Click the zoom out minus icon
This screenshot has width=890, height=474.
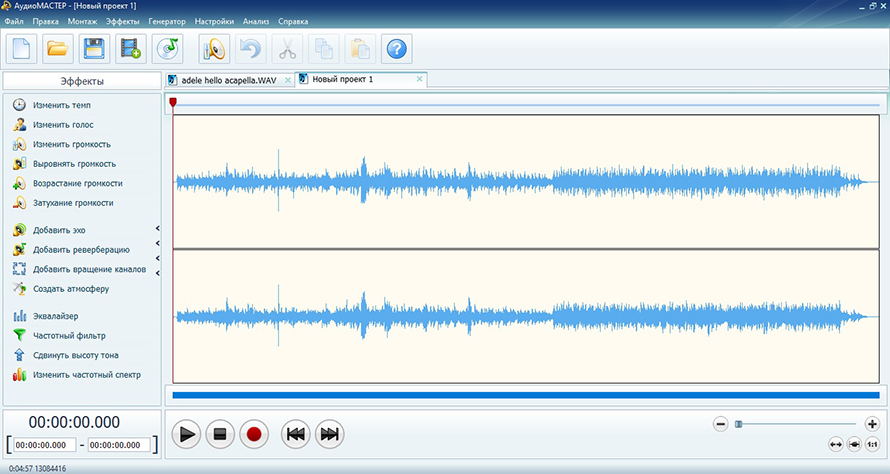click(x=720, y=424)
